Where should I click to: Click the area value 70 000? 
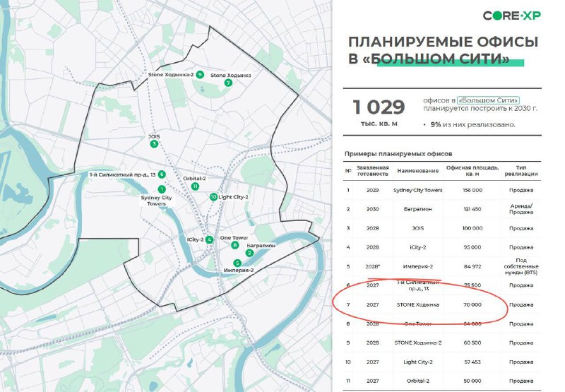point(472,305)
